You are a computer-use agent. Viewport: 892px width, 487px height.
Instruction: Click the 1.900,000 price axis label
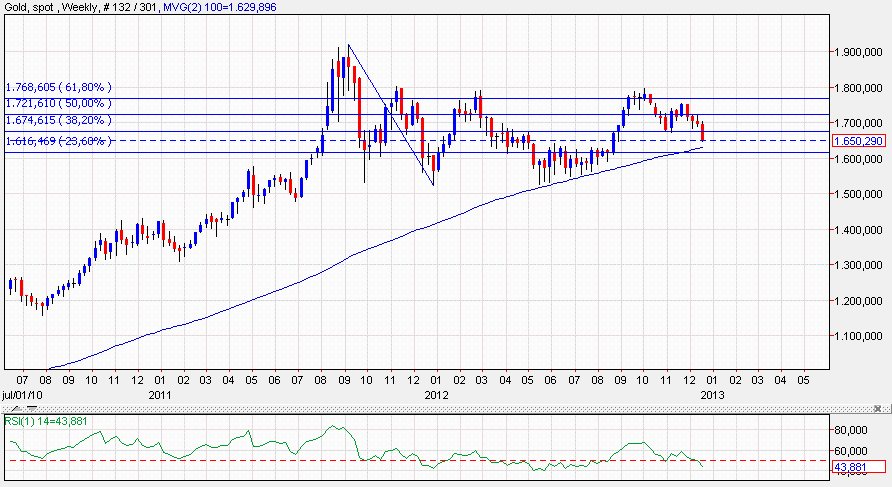pyautogui.click(x=858, y=52)
